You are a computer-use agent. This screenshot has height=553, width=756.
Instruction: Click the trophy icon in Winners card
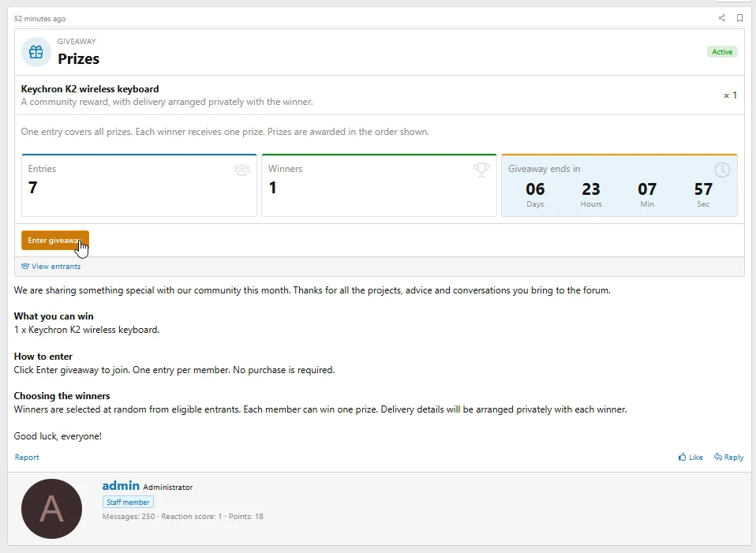point(481,170)
